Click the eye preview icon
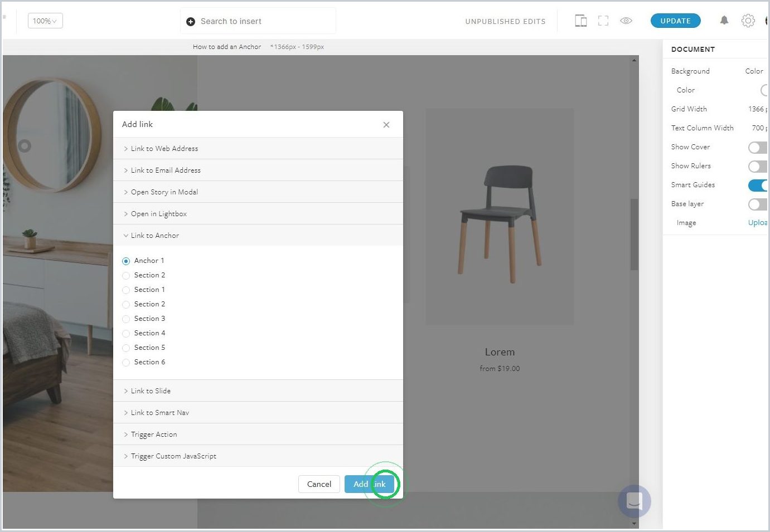The image size is (770, 532). (x=626, y=21)
